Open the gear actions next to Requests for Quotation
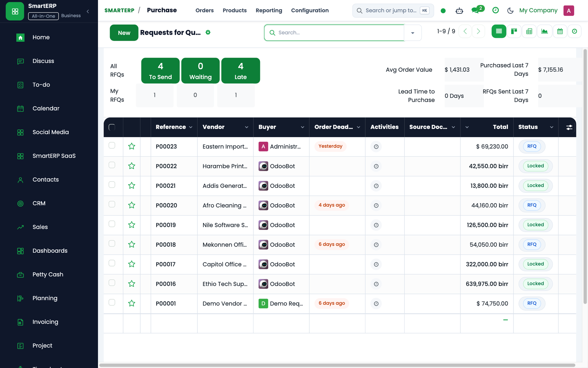 (x=208, y=33)
